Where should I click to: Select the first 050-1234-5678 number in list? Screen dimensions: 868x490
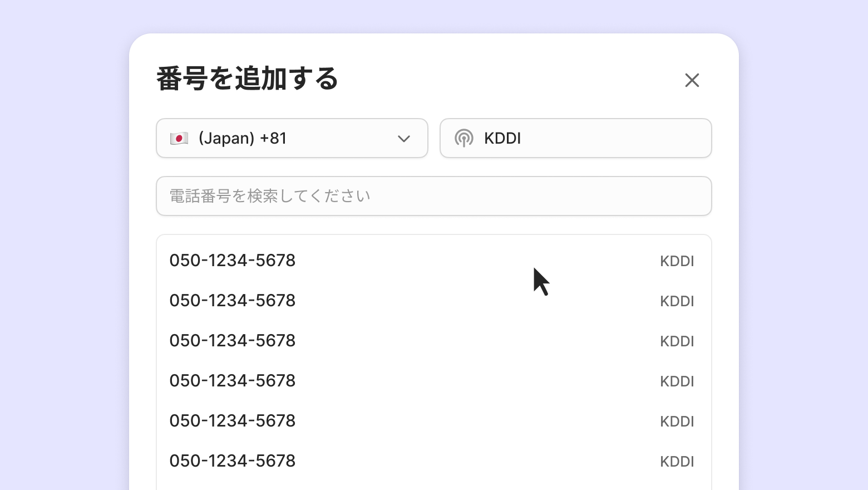pyautogui.click(x=233, y=261)
